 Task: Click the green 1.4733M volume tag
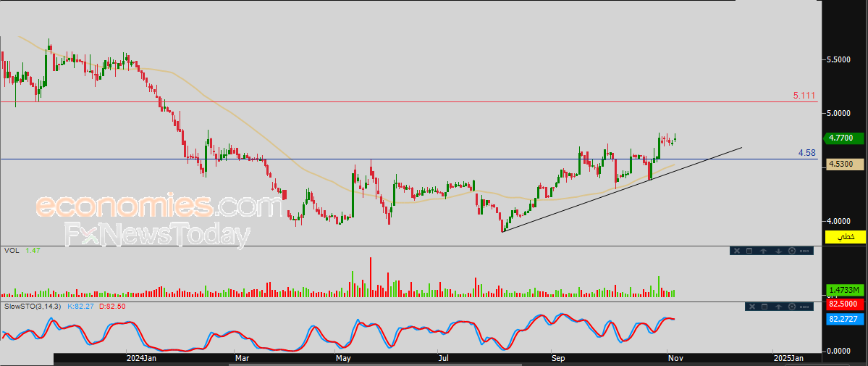click(845, 290)
